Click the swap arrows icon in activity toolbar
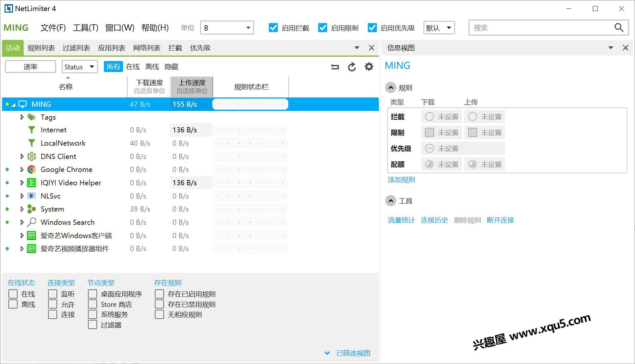Viewport: 635px width, 364px height. (335, 67)
